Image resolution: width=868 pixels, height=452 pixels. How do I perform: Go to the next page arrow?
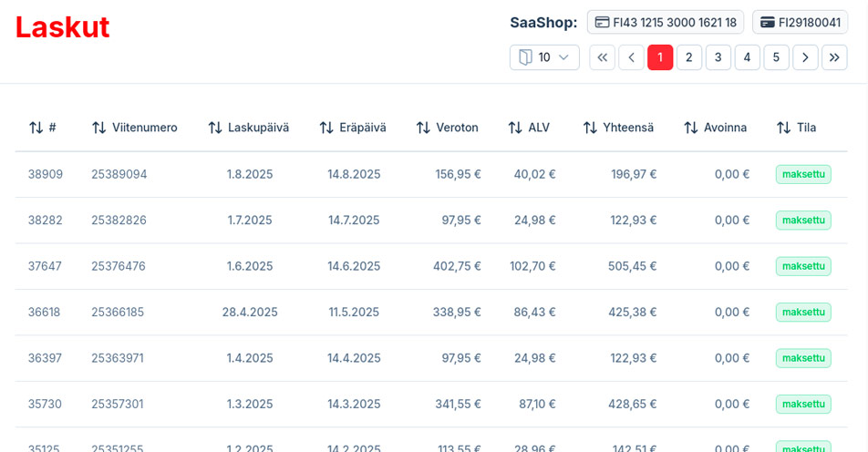click(x=805, y=57)
